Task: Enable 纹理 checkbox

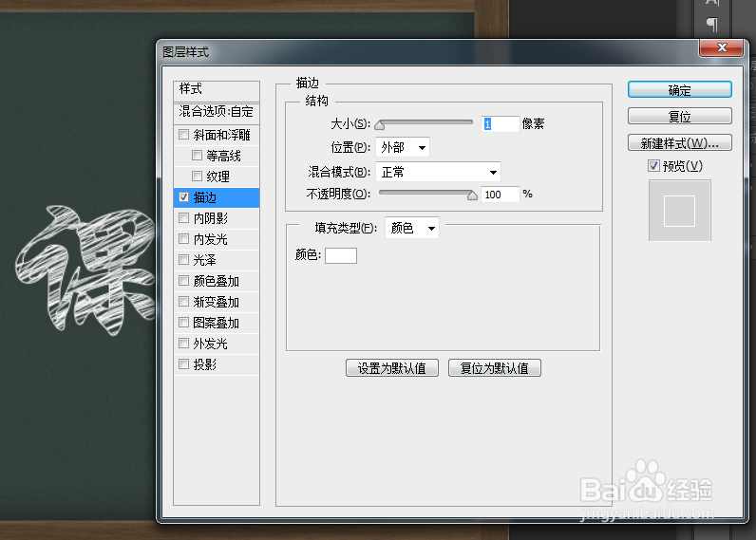Action: pos(197,176)
